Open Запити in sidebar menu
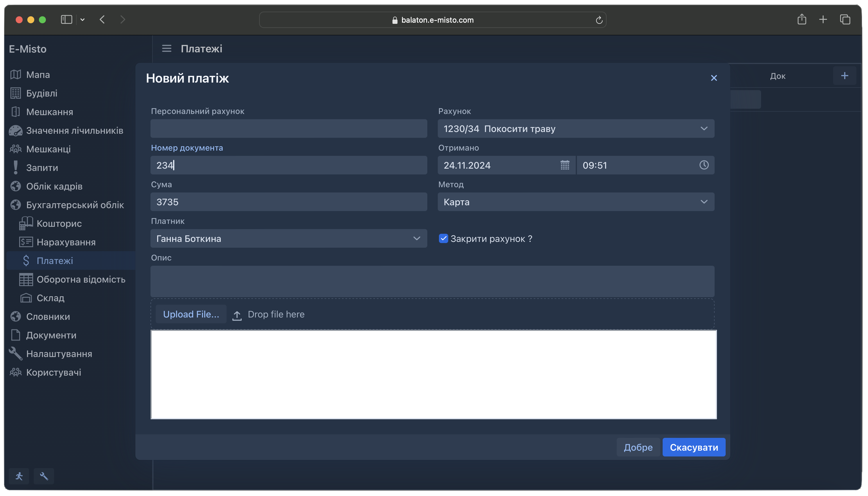This screenshot has height=496, width=868. pos(42,168)
